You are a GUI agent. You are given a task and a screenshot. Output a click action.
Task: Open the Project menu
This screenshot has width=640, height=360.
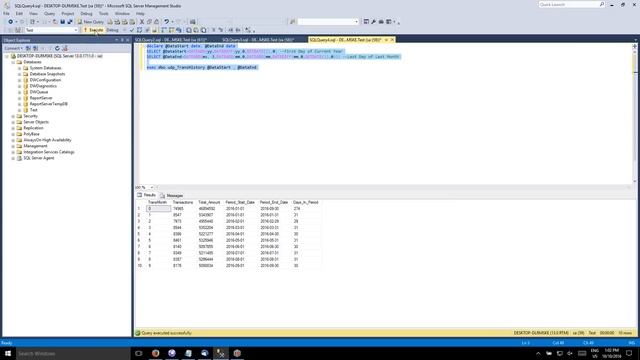click(x=68, y=13)
